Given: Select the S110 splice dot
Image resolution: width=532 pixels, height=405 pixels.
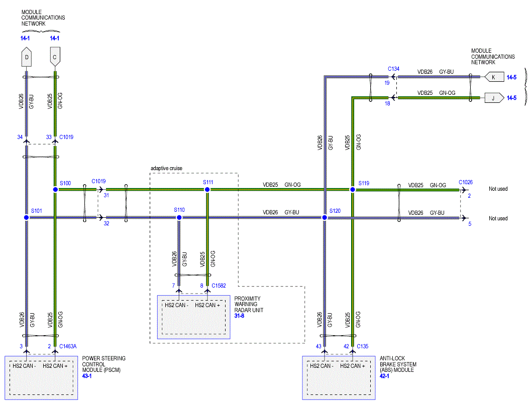Looking at the screenshot, I should click(x=179, y=218).
